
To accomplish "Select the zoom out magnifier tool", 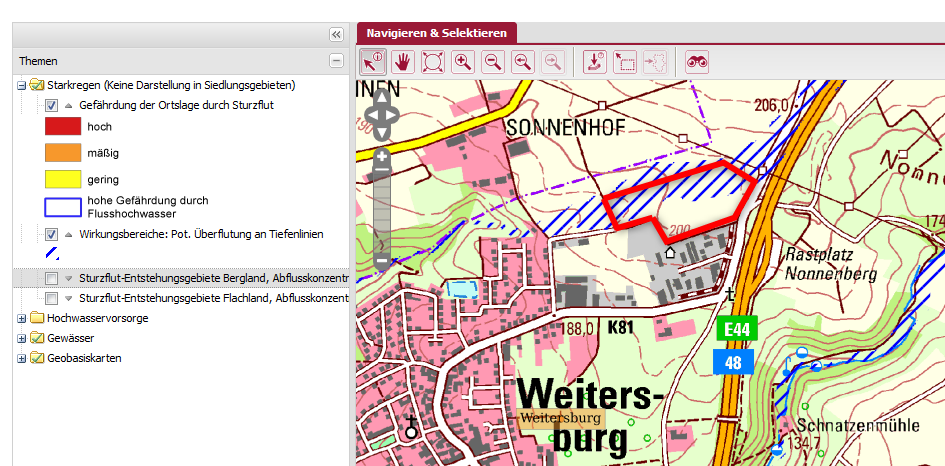I will (x=493, y=62).
